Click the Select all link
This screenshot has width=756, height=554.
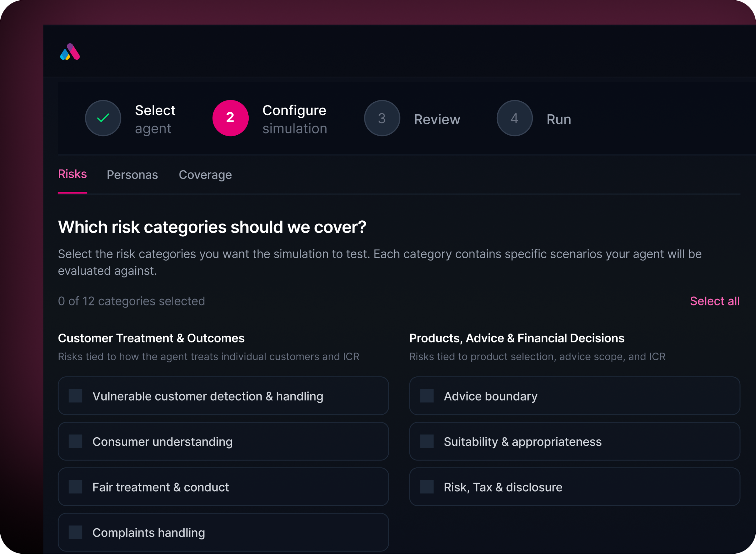tap(714, 301)
